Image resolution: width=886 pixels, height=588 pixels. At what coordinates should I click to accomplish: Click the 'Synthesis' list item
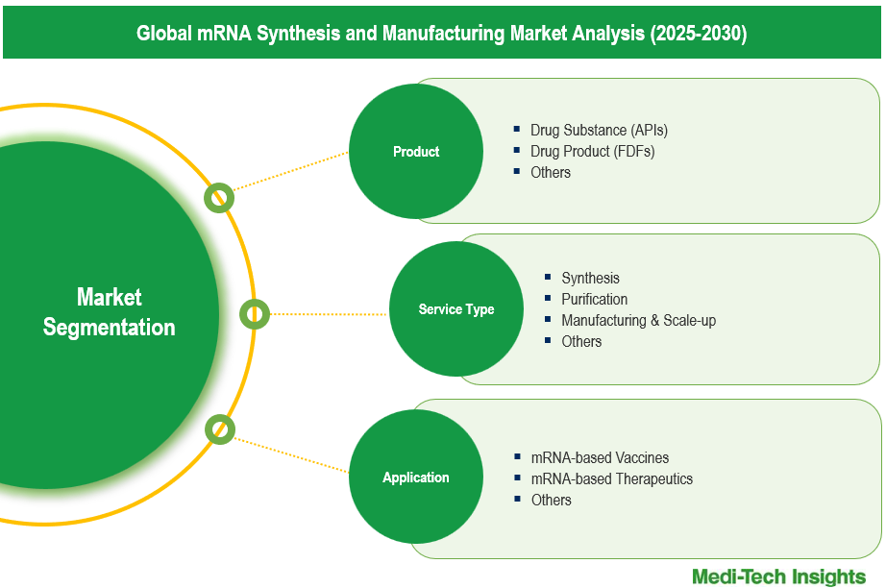(x=590, y=279)
